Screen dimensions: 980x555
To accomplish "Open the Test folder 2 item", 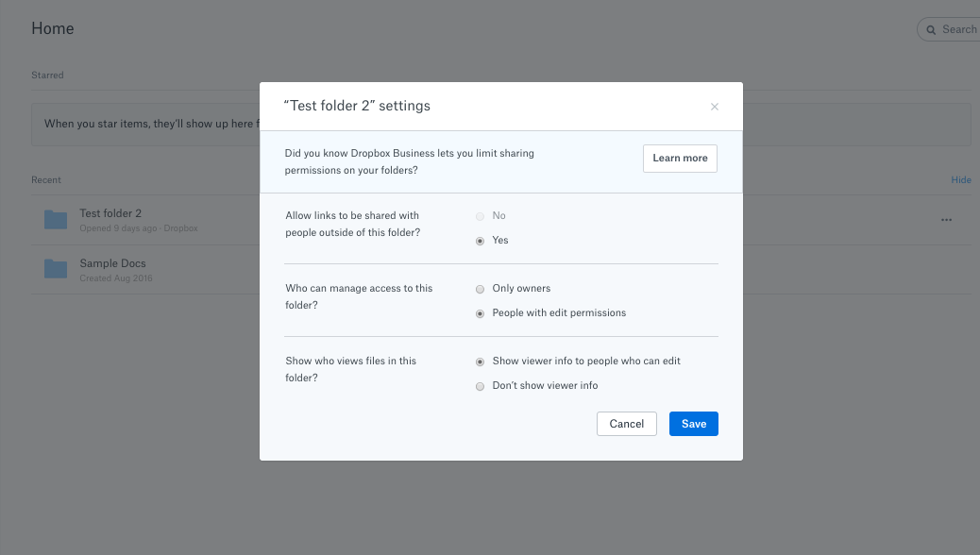I will (110, 213).
